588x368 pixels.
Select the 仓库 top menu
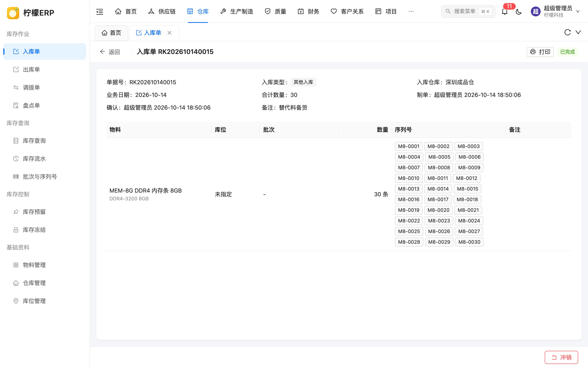(x=198, y=11)
